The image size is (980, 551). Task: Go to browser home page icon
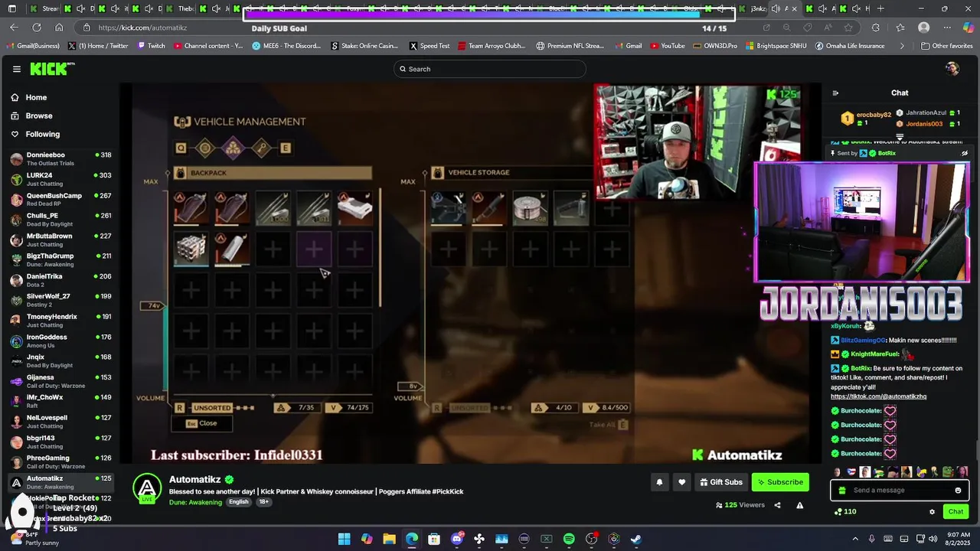(x=57, y=28)
